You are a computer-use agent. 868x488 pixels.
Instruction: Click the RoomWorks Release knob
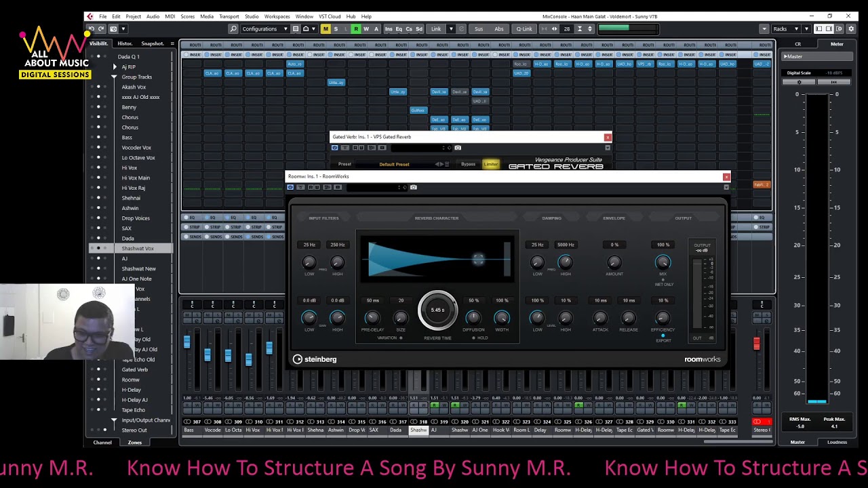click(629, 318)
